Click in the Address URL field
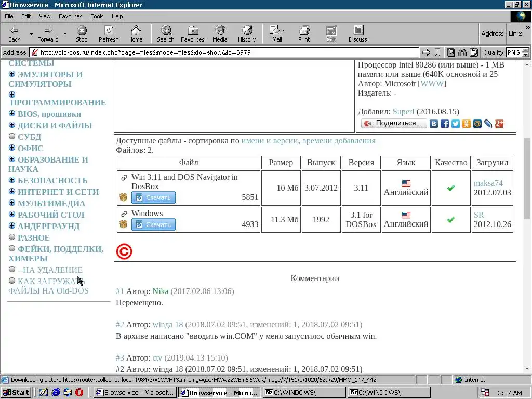Screen dimensions: 532x399 pos(224,52)
